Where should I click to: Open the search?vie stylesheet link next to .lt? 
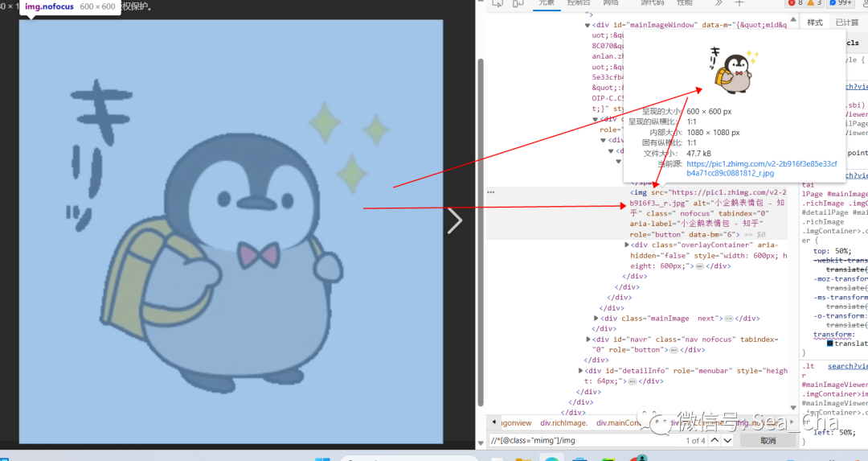pyautogui.click(x=848, y=366)
